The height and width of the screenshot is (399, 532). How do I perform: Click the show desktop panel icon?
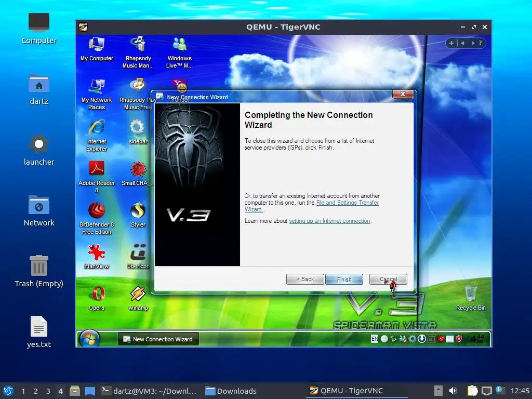(89, 391)
